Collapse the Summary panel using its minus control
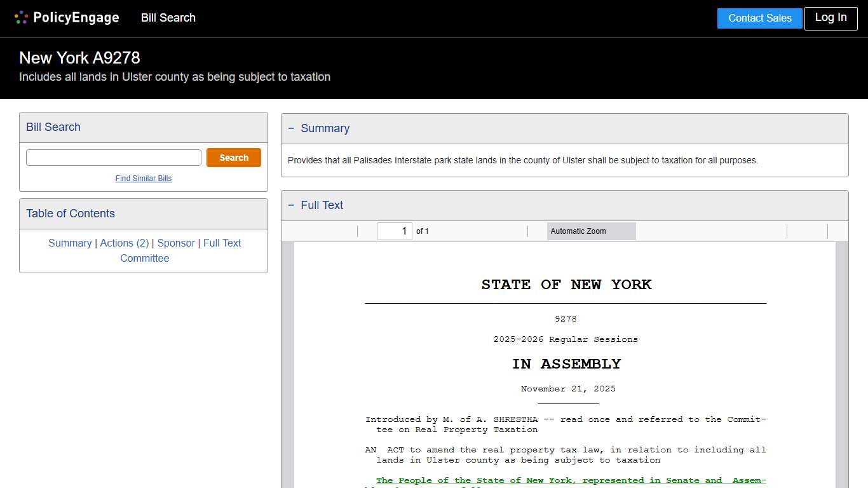The height and width of the screenshot is (488, 868). click(x=292, y=128)
